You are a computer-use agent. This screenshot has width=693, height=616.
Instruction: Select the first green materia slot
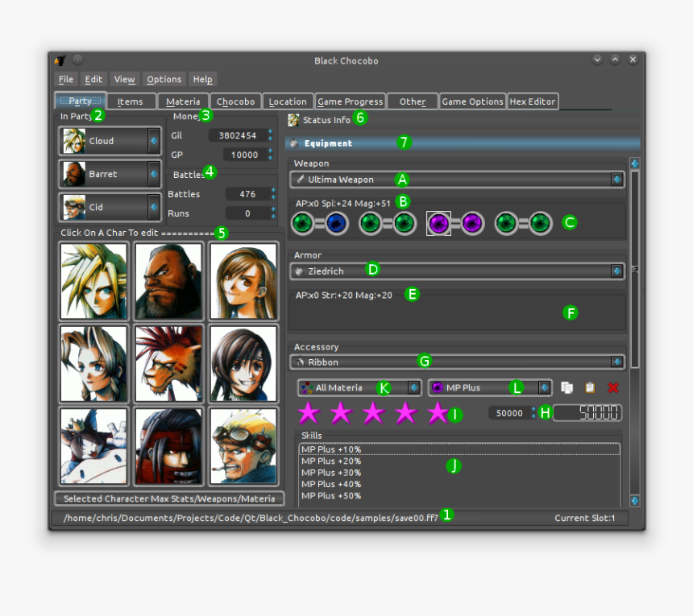click(x=303, y=223)
